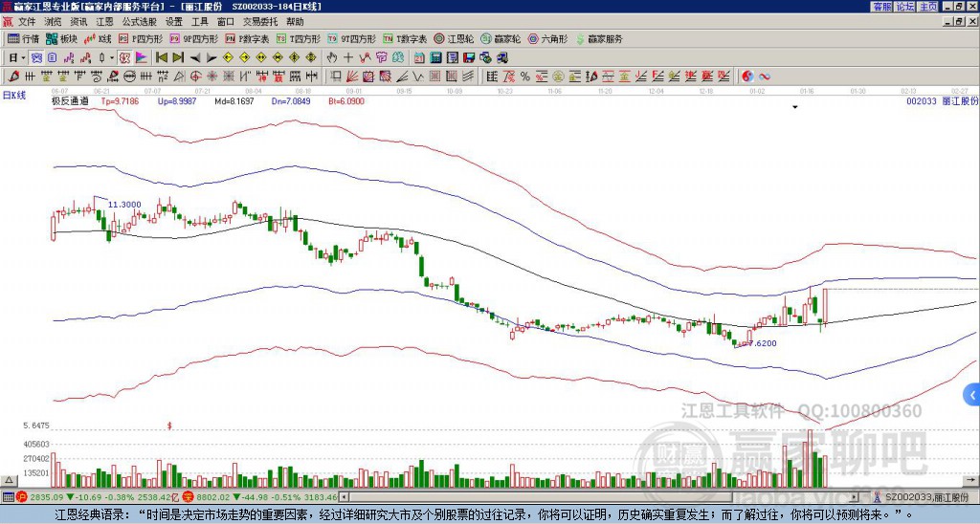Screen dimensions: 980x524
Task: Click the up triangle button at chart bottom-left
Action: (9, 480)
